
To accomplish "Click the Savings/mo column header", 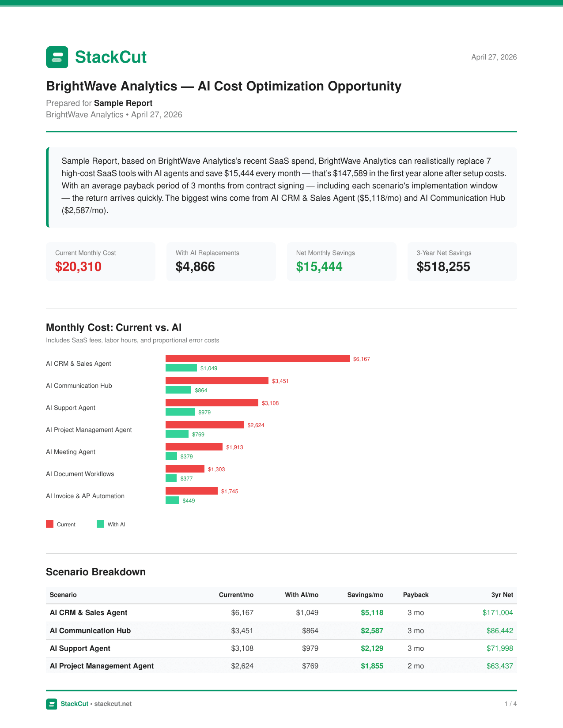I will [365, 595].
